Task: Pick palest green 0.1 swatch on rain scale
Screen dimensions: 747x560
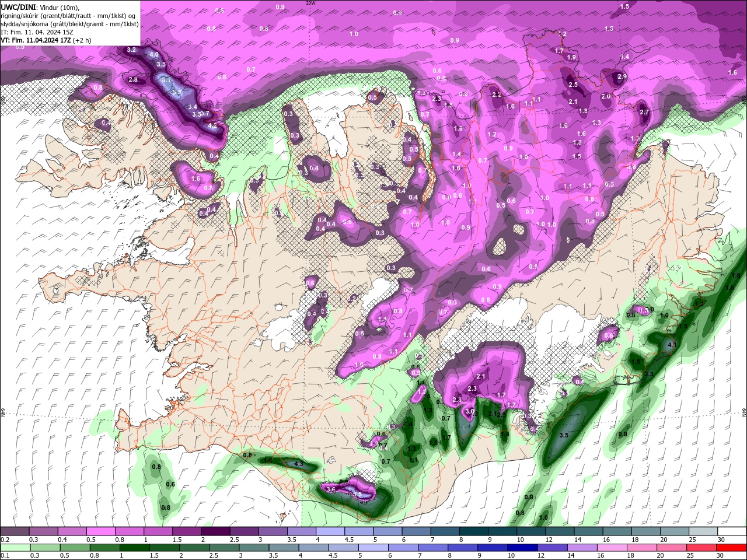Action: [15, 548]
